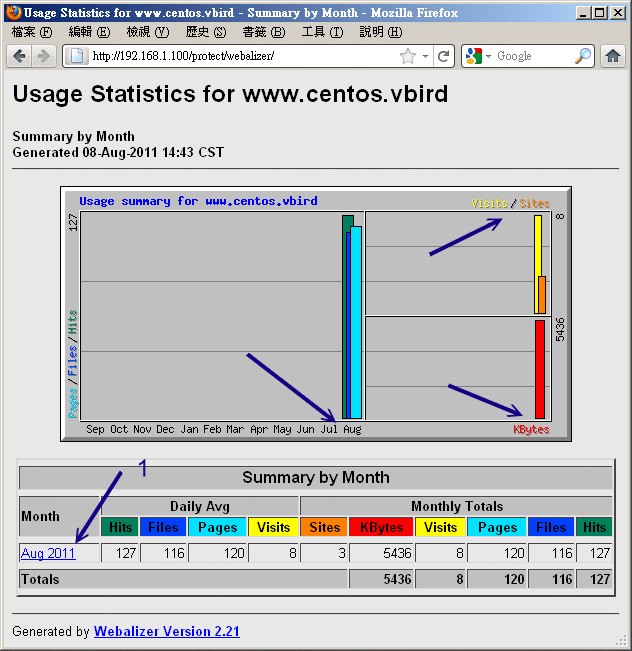This screenshot has height=651, width=632.
Task: Reload the page with the refresh icon
Action: pos(445,56)
